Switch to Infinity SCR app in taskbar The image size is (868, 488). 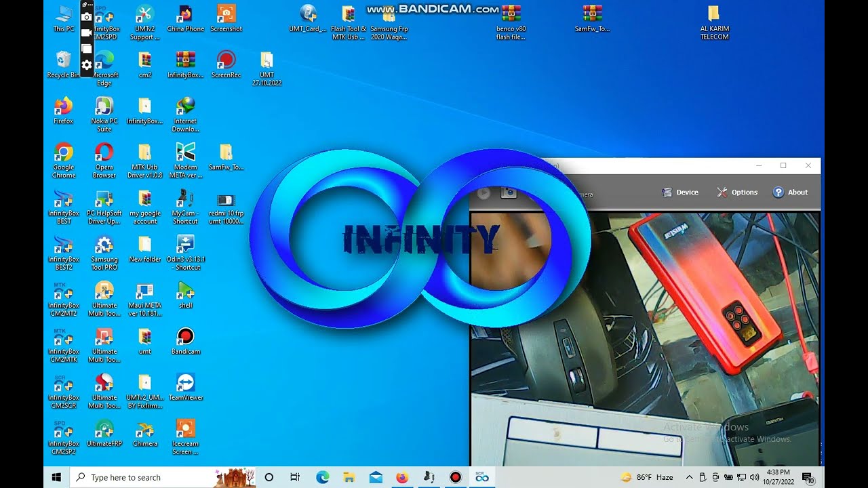click(482, 477)
